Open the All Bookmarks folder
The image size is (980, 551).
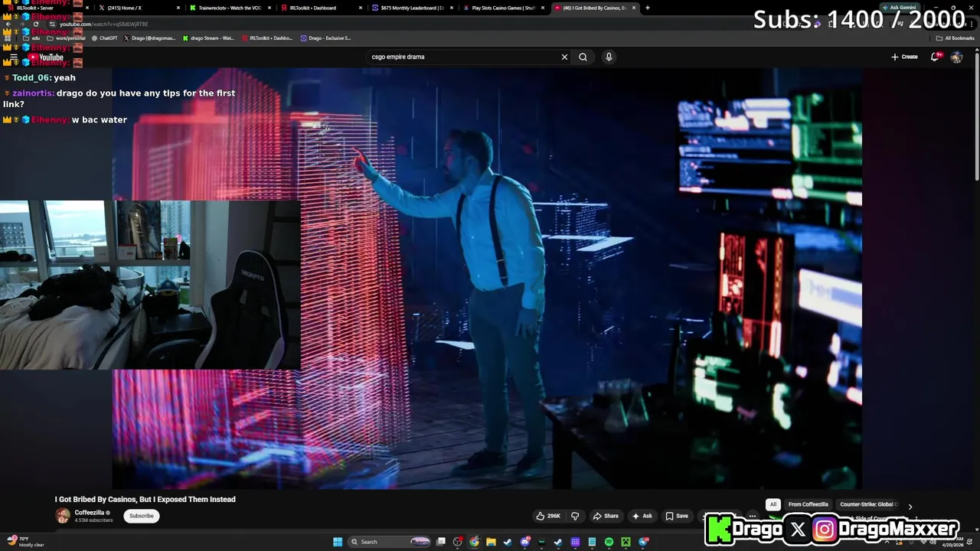[955, 37]
